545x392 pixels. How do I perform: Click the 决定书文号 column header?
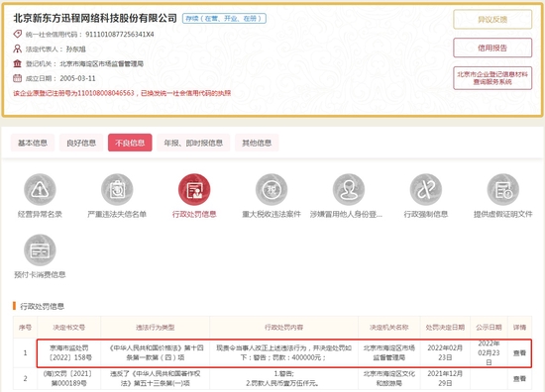click(68, 327)
